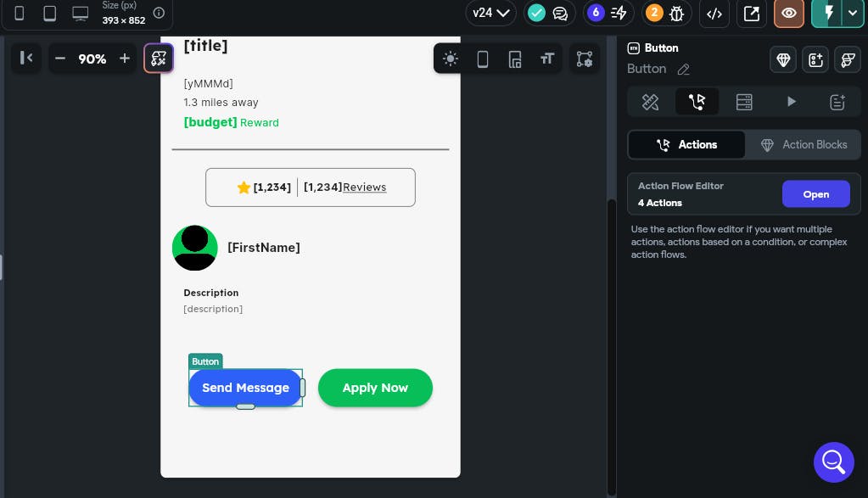Screen dimensions: 868x498
Task: Switch to the animations play tab
Action: coord(791,102)
